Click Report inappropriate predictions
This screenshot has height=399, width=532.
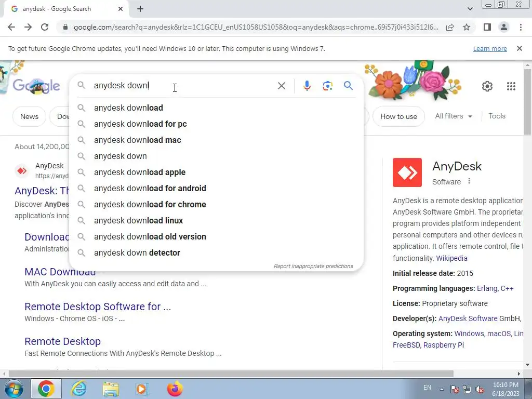pos(313,266)
